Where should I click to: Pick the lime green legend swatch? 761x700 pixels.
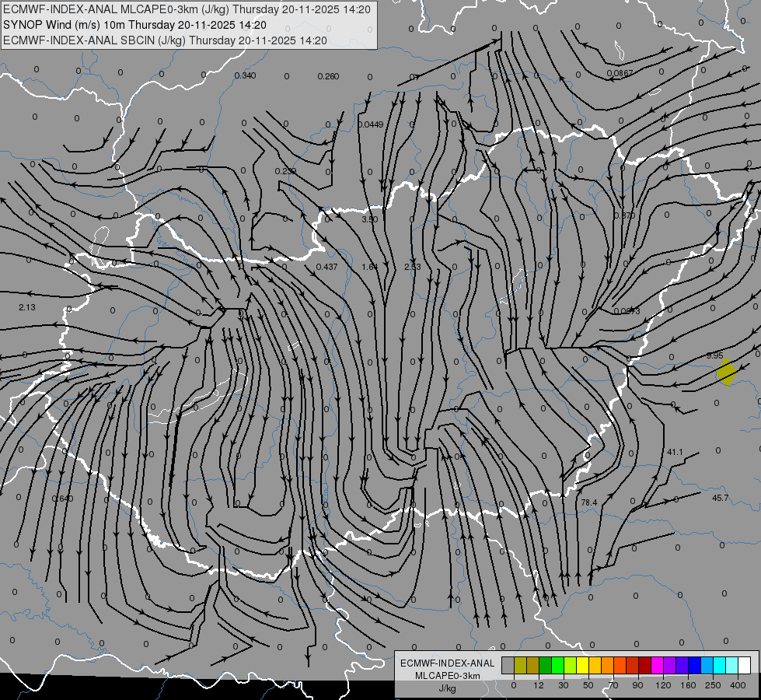click(x=571, y=665)
